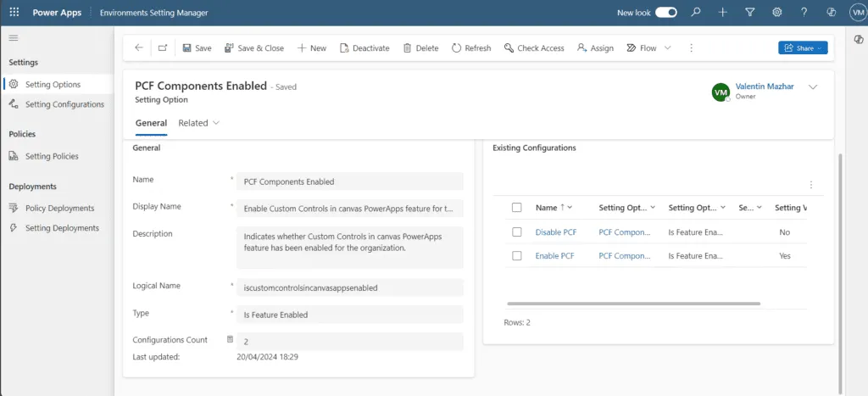Expand the owner header chevron
The height and width of the screenshot is (396, 868).
(813, 87)
